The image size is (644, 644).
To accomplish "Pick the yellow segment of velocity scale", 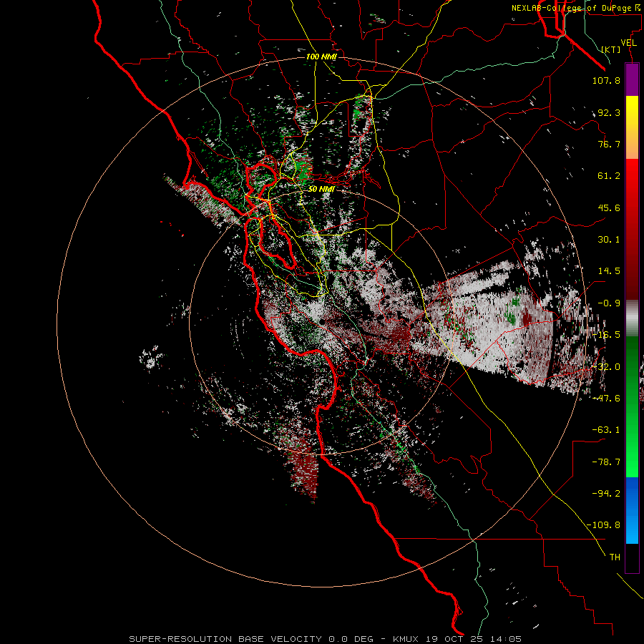I will 632,112.
